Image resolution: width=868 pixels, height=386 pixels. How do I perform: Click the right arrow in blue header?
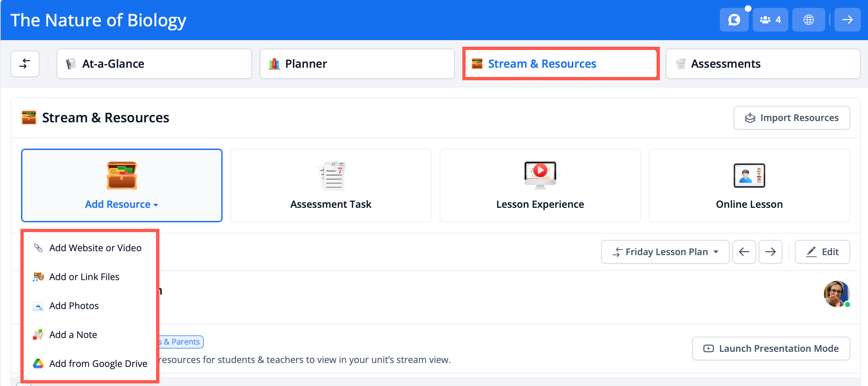click(847, 20)
